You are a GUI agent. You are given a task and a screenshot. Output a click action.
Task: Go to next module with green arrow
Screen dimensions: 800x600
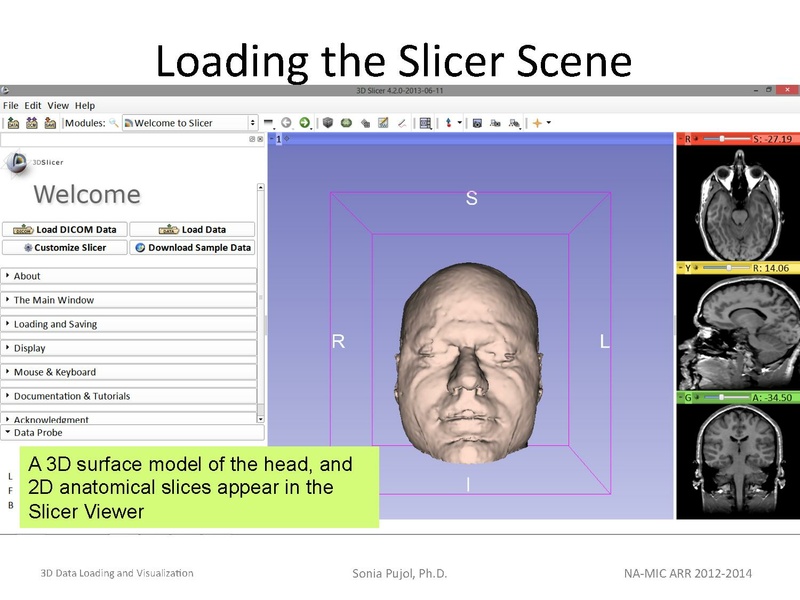(x=305, y=123)
